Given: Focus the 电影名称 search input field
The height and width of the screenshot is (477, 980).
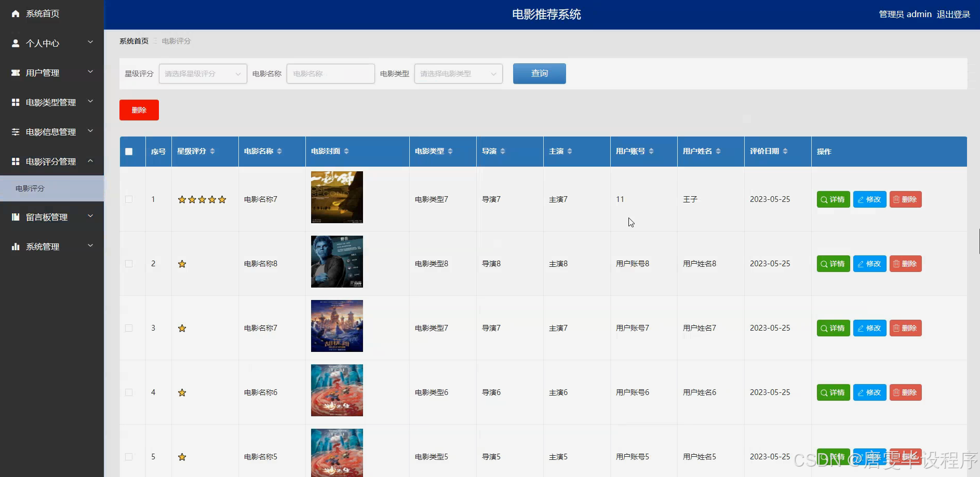Looking at the screenshot, I should click(331, 74).
